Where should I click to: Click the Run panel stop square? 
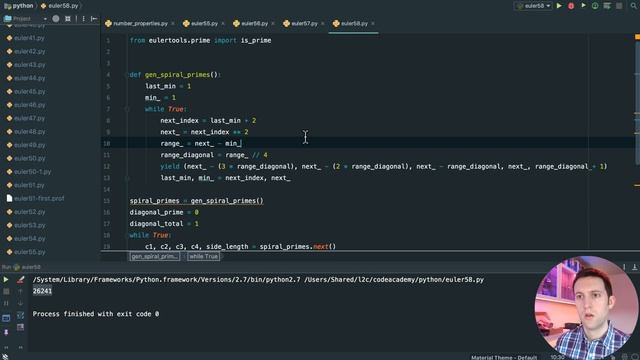tap(6, 291)
